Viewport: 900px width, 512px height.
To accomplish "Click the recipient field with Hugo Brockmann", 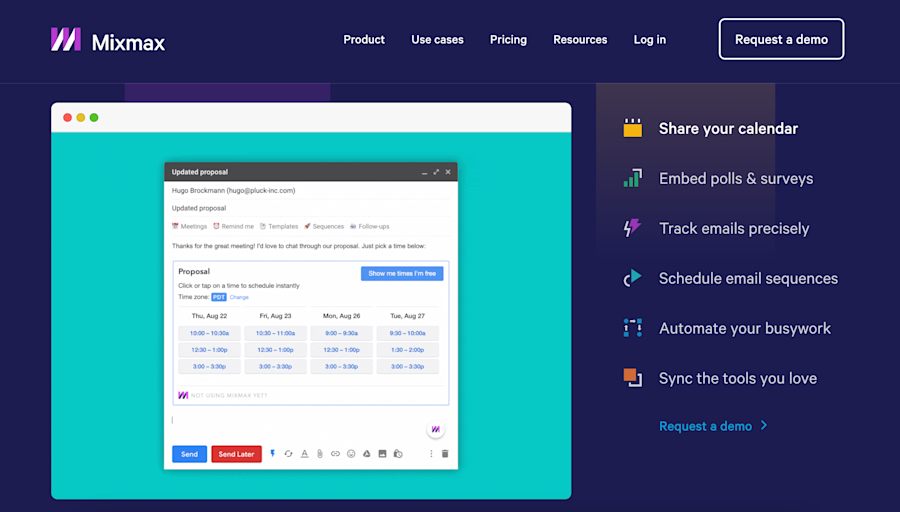I will click(x=311, y=191).
